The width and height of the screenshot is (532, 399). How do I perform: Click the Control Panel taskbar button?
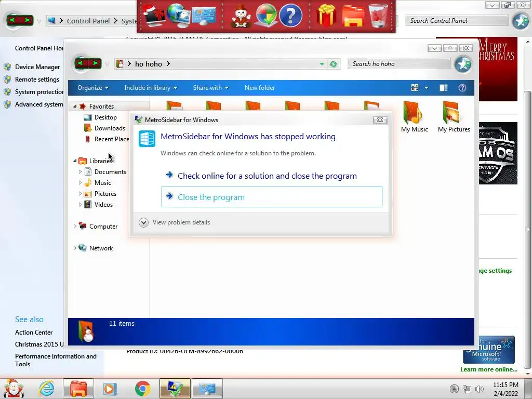[x=207, y=389]
